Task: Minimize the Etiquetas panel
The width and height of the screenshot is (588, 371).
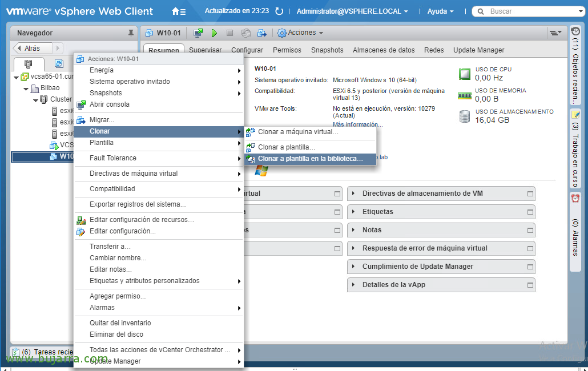Action: click(x=530, y=212)
